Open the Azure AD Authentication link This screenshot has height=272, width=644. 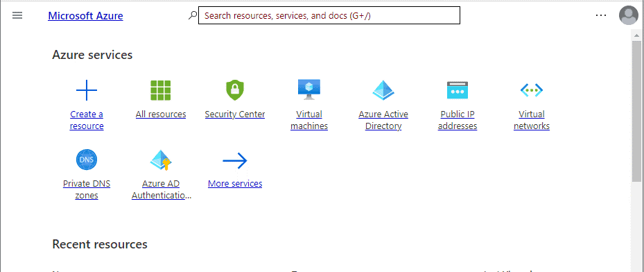point(161,189)
